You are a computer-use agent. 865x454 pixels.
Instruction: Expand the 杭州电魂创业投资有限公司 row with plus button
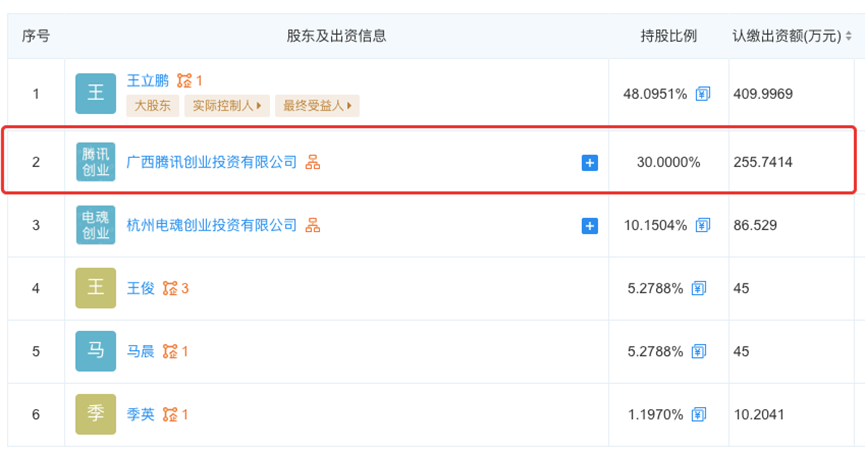pos(590,226)
